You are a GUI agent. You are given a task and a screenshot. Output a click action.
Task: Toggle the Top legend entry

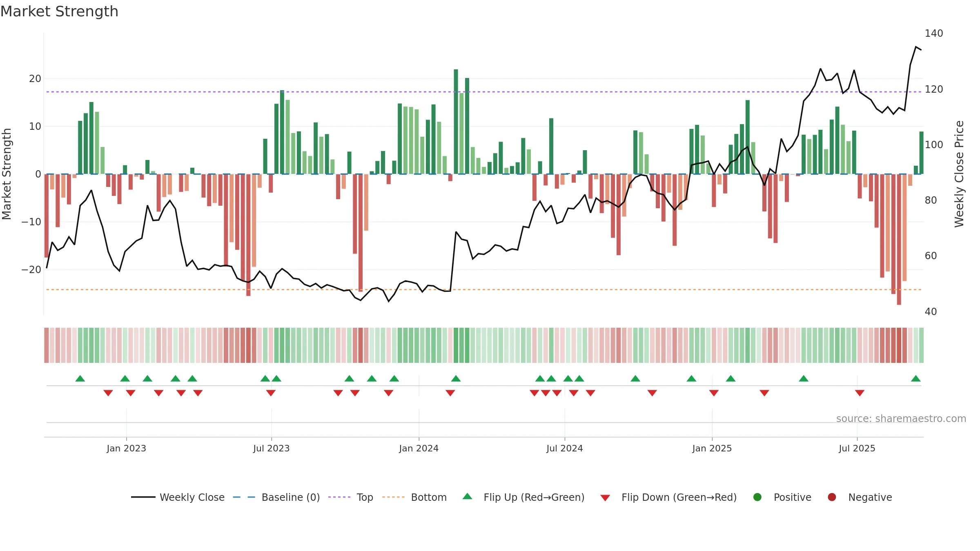[x=351, y=497]
